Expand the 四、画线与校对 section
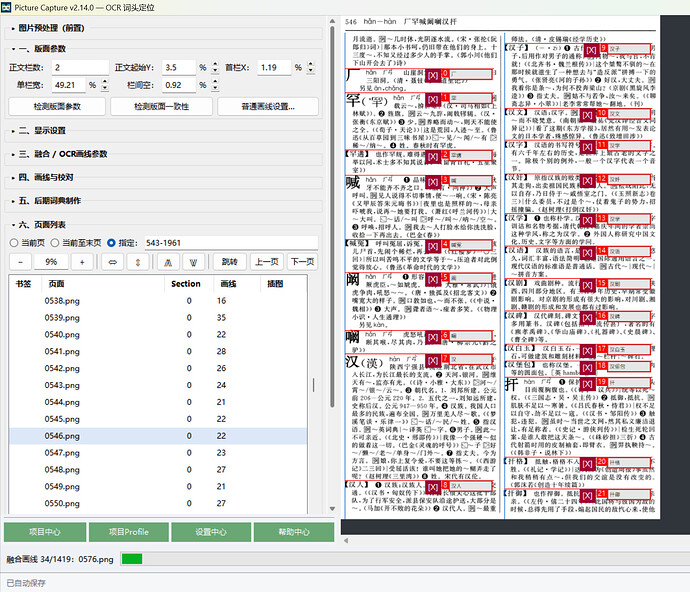The image size is (690, 592). (x=43, y=177)
